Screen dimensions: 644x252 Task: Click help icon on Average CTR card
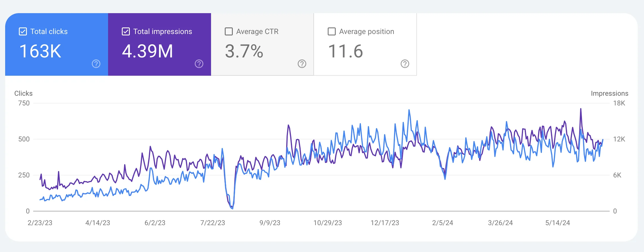302,64
